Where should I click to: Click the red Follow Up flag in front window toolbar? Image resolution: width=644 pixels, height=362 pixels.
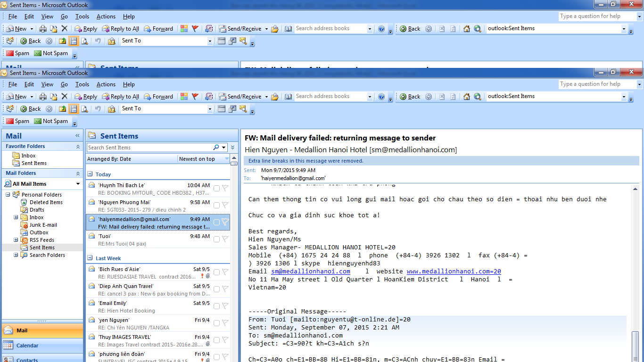(x=195, y=96)
